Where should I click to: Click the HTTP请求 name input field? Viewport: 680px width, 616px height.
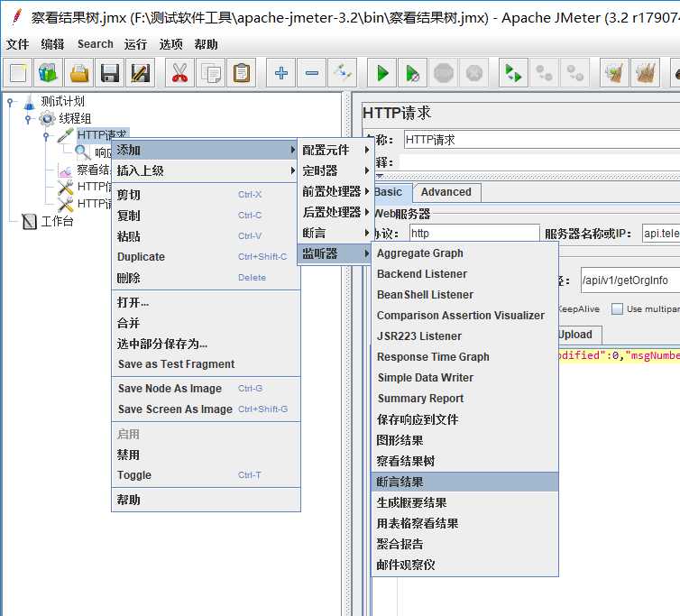[542, 140]
